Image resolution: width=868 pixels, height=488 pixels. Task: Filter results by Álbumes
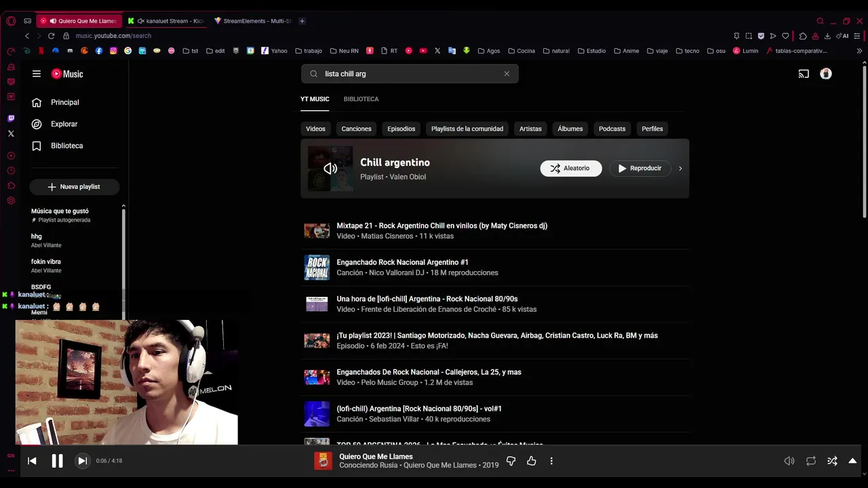pos(570,129)
